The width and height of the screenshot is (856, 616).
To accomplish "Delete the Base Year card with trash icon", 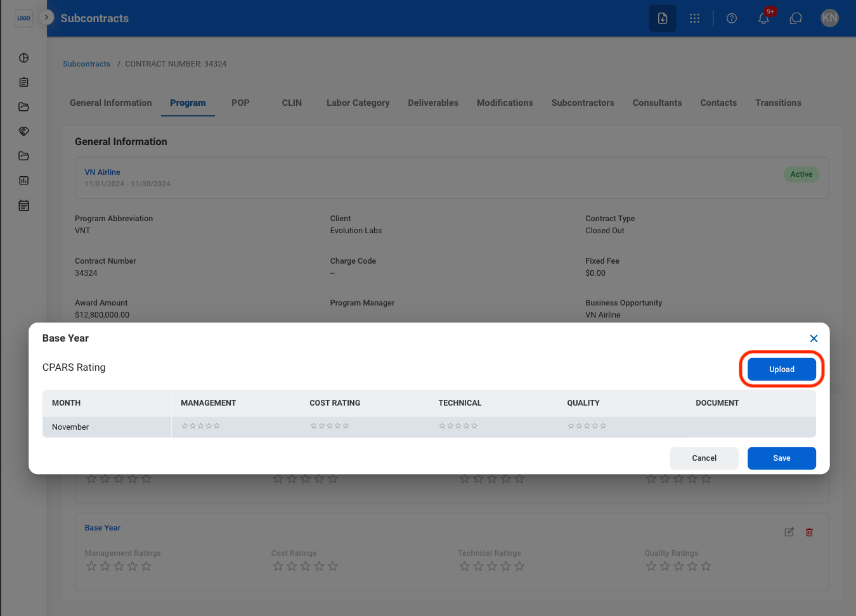I will pyautogui.click(x=809, y=532).
